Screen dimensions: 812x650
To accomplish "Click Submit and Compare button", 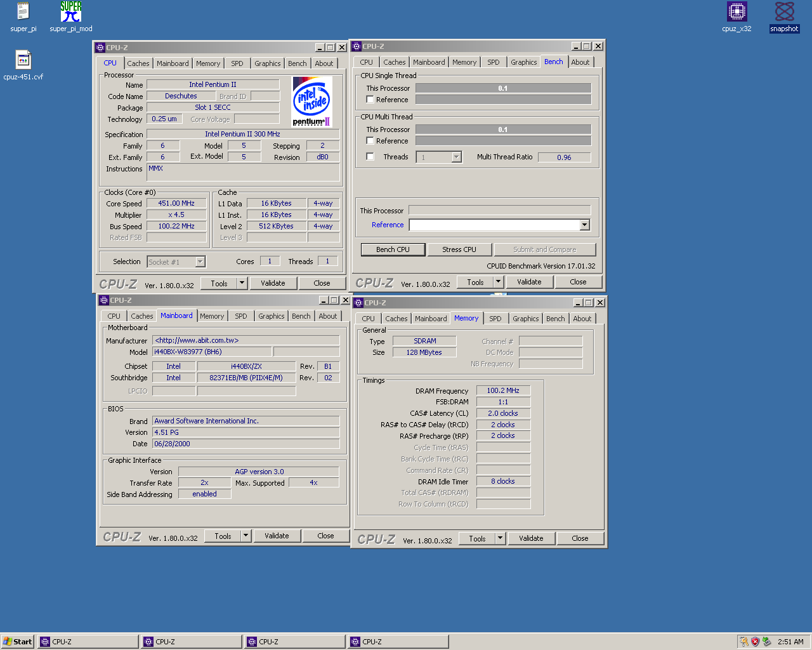I will pos(545,249).
